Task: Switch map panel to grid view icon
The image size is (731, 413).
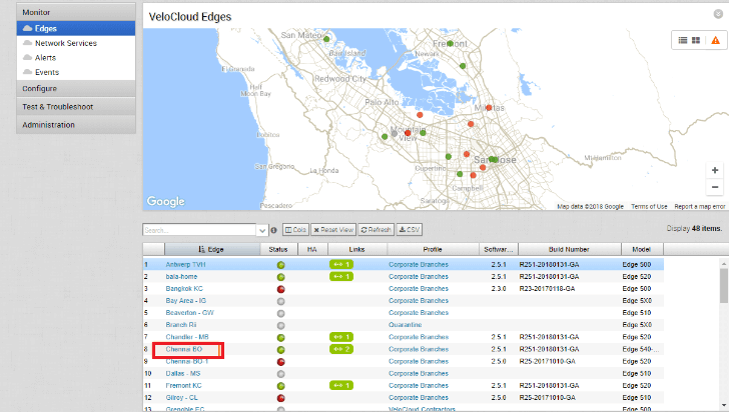Action: click(696, 41)
